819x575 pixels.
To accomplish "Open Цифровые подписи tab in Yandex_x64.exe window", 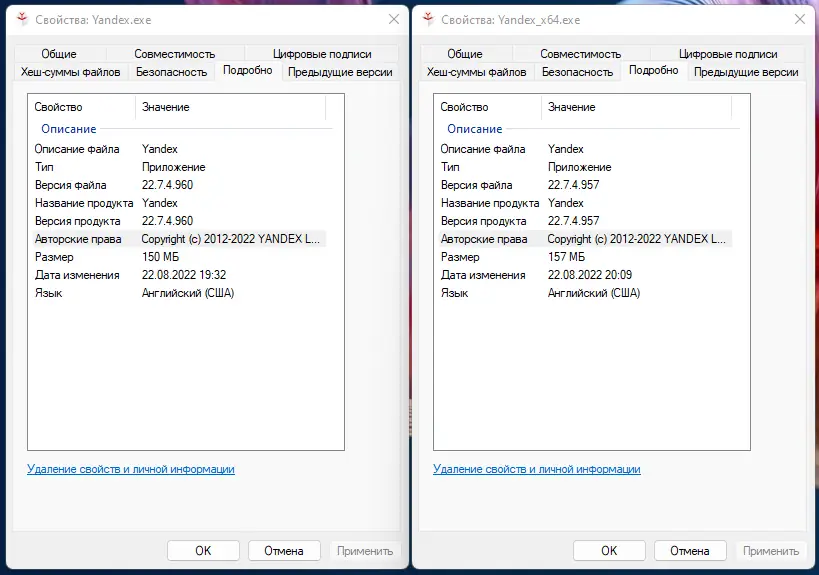I will pyautogui.click(x=727, y=54).
